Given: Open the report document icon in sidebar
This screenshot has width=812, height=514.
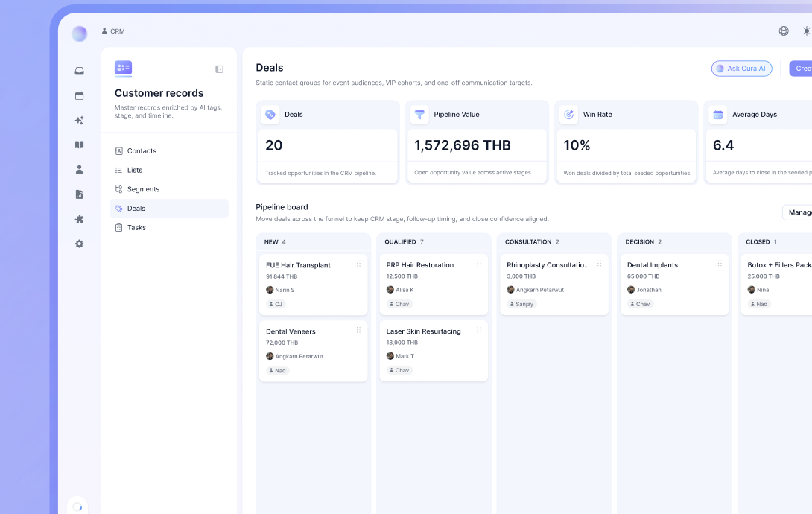Looking at the screenshot, I should coord(79,194).
